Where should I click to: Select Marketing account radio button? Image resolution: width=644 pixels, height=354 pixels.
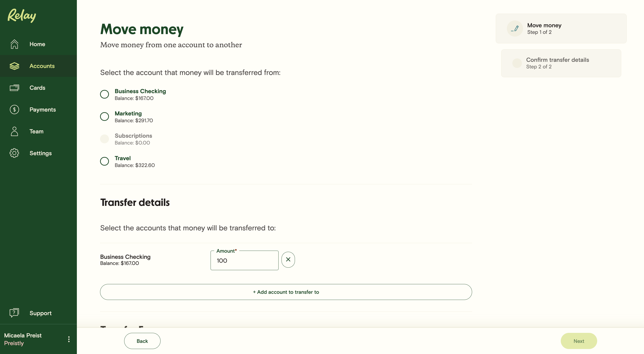[x=105, y=117]
